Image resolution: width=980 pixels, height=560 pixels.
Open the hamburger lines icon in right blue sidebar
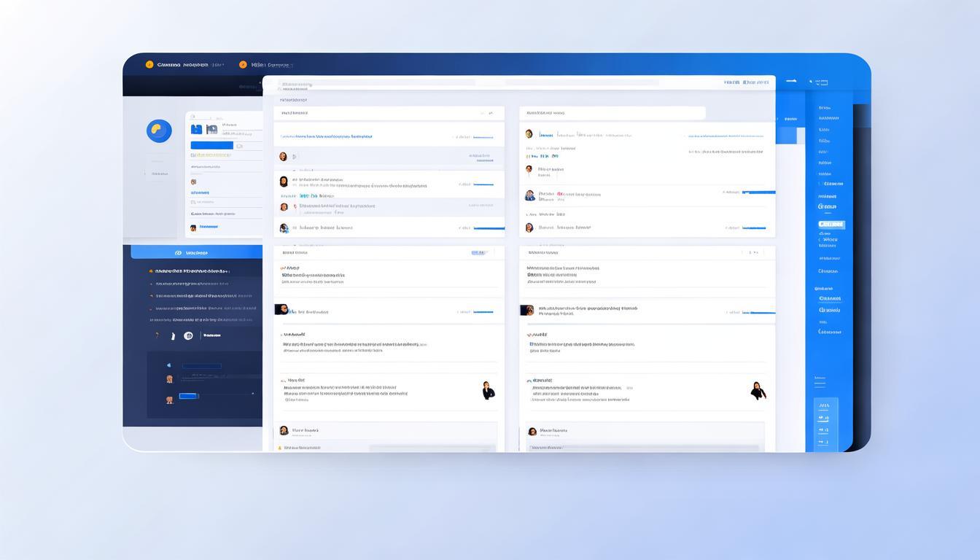[820, 381]
